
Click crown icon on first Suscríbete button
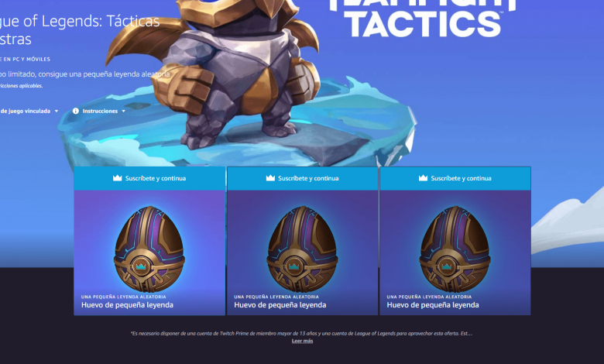(117, 178)
